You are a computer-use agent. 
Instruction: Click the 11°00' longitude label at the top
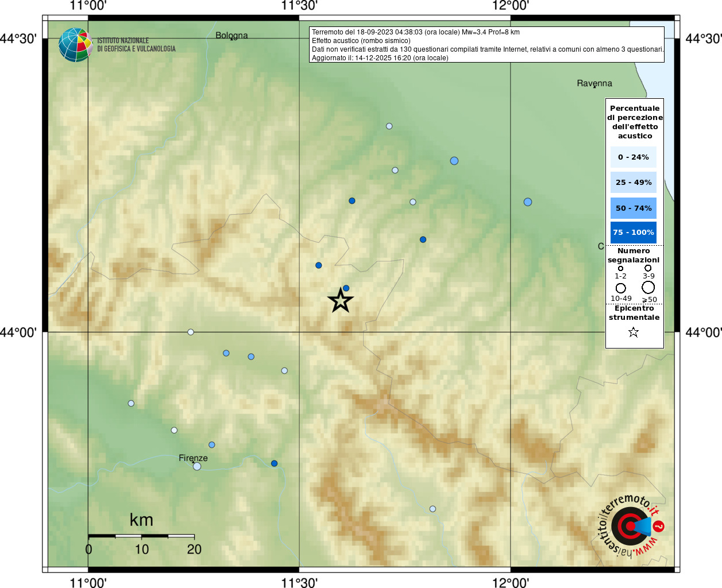click(x=88, y=6)
